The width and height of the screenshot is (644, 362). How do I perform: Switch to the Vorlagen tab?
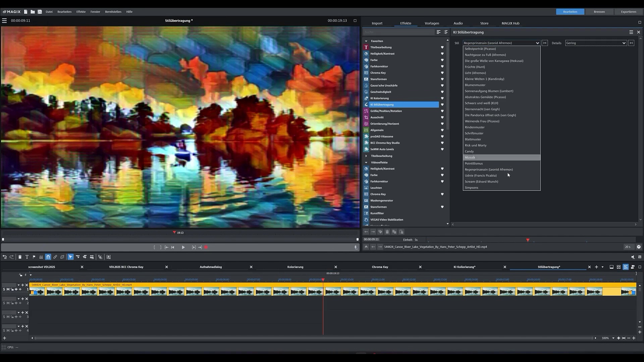[432, 23]
